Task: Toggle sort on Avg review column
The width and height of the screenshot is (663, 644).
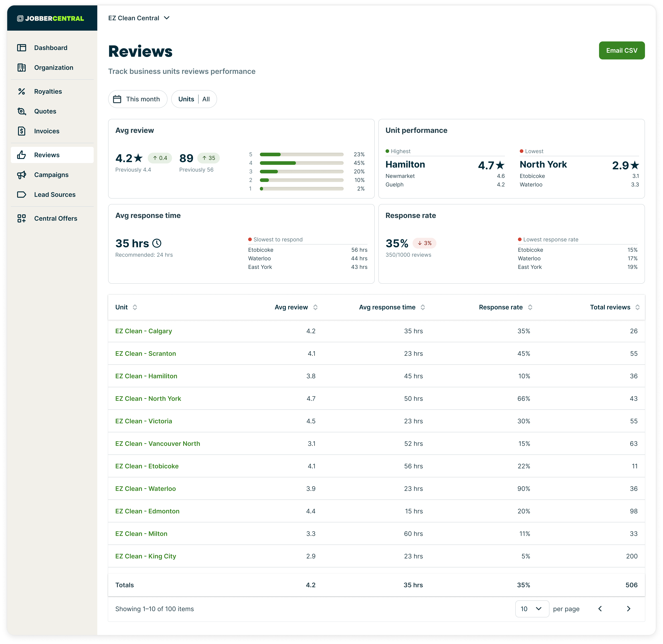Action: pyautogui.click(x=315, y=307)
